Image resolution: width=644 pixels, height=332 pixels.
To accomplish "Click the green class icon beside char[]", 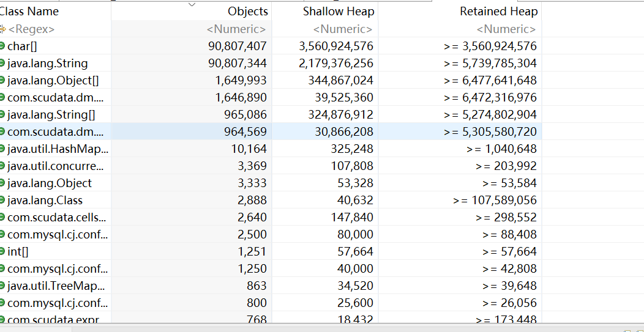I will (x=2, y=46).
